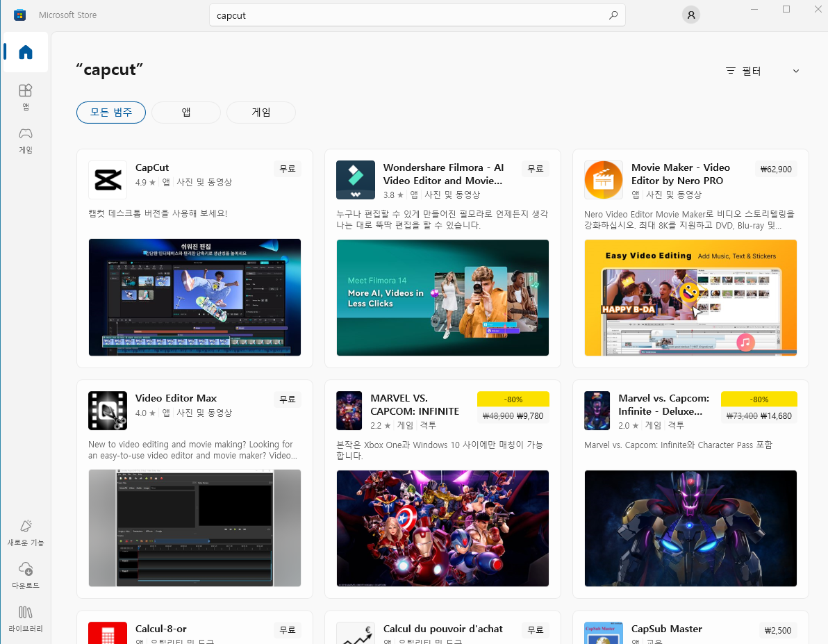This screenshot has width=828, height=644.
Task: Open the Apps (앱) sidebar section
Action: [25, 97]
